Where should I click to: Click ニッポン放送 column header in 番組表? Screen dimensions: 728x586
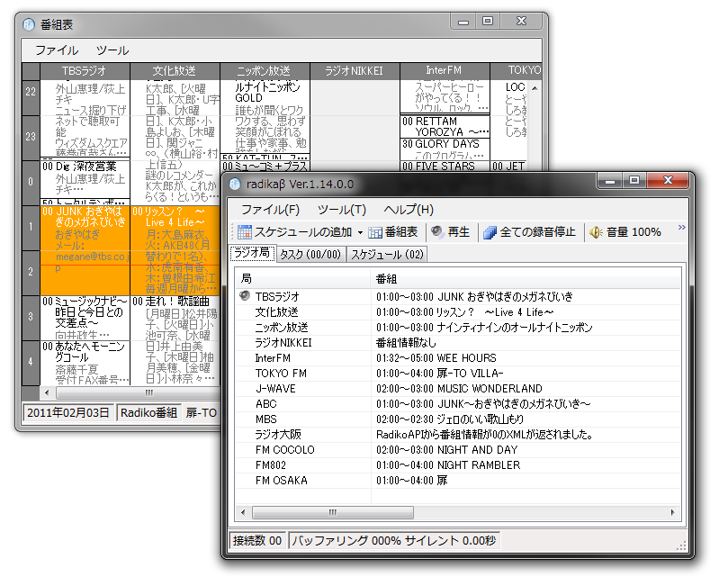(x=265, y=71)
